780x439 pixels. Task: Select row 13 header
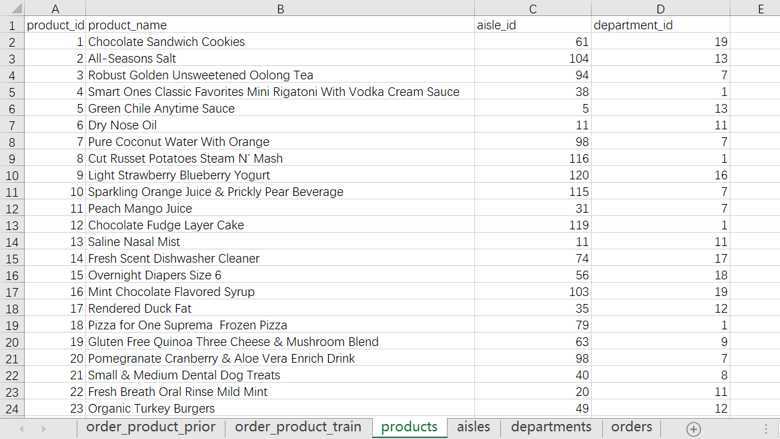[x=12, y=225]
